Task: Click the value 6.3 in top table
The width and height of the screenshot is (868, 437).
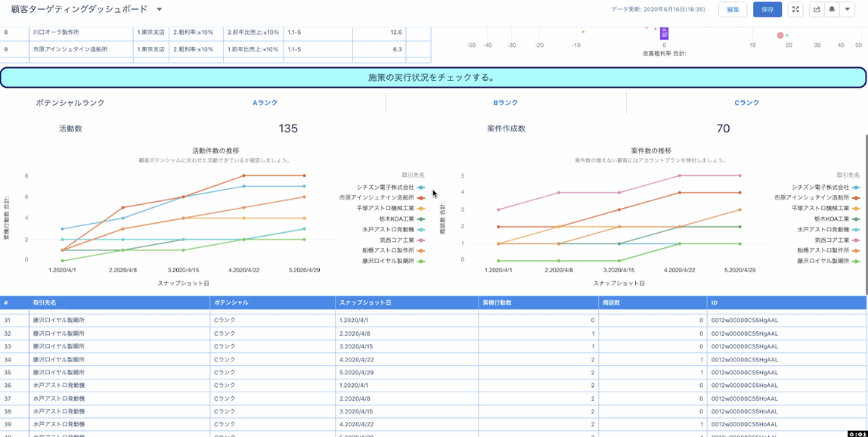Action: (397, 49)
